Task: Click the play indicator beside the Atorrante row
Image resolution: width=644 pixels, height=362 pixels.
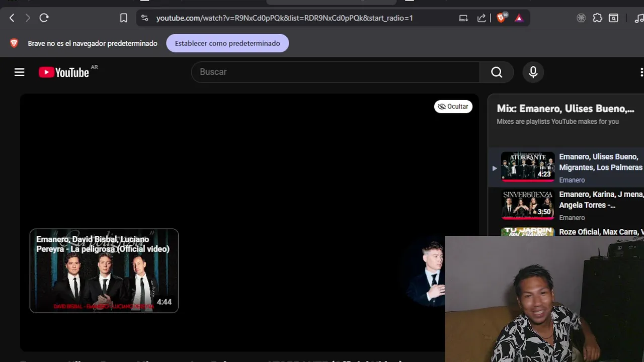Action: pos(494,168)
